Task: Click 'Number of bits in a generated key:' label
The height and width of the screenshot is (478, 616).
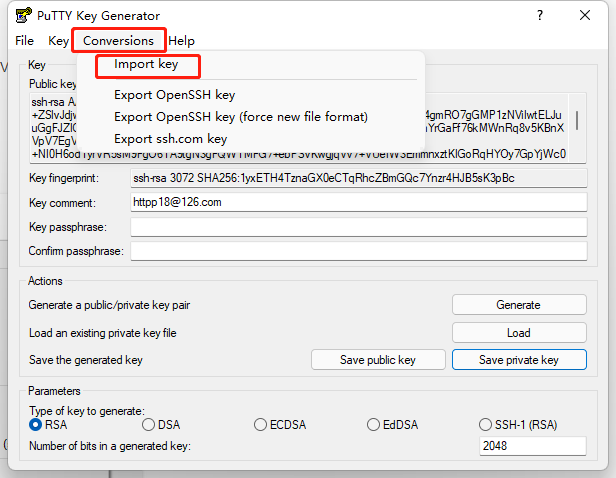Action: point(110,446)
